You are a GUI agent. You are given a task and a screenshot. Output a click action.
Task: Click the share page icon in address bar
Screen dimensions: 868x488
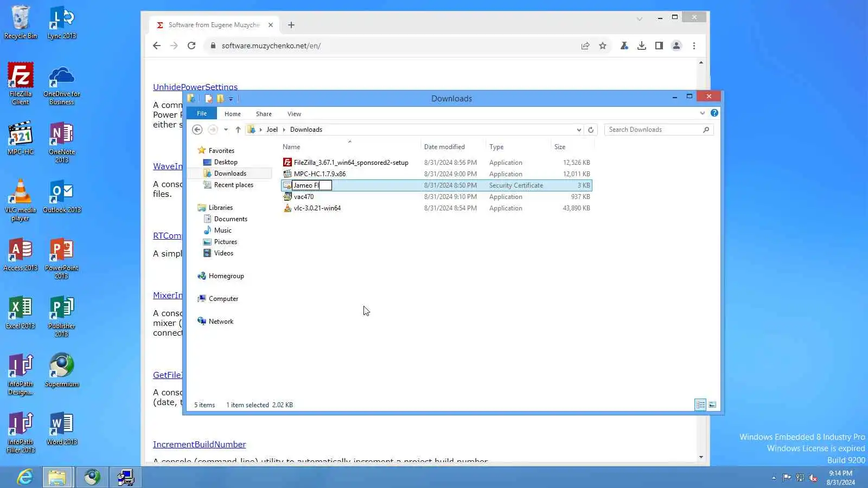(x=585, y=46)
